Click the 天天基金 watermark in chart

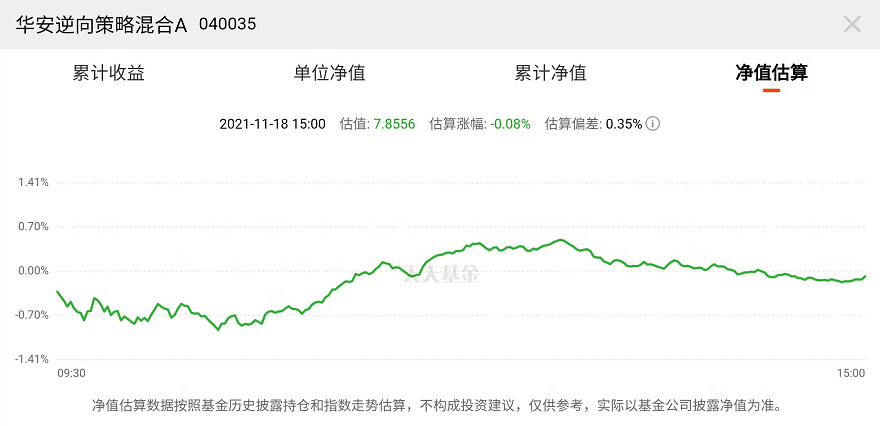point(441,273)
